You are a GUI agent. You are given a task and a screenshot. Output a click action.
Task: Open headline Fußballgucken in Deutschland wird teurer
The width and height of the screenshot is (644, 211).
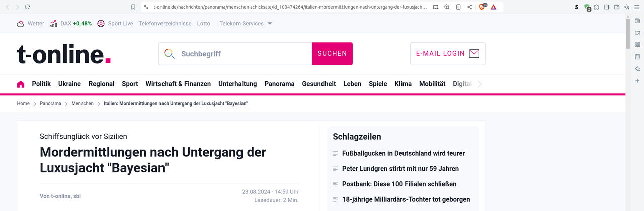click(x=404, y=153)
